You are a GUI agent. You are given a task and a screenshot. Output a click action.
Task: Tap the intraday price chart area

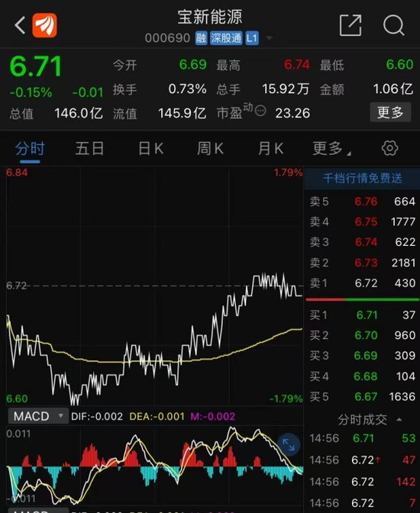pos(155,286)
